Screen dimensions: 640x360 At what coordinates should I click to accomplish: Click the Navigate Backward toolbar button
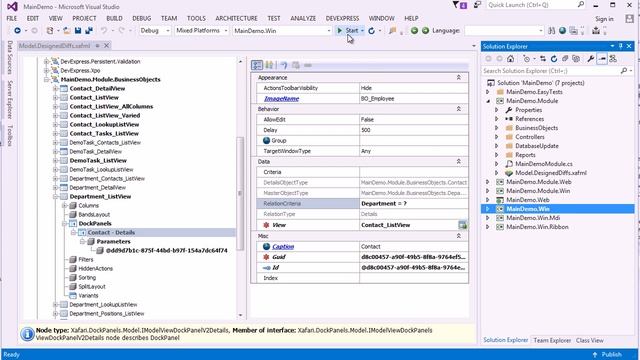(17, 31)
